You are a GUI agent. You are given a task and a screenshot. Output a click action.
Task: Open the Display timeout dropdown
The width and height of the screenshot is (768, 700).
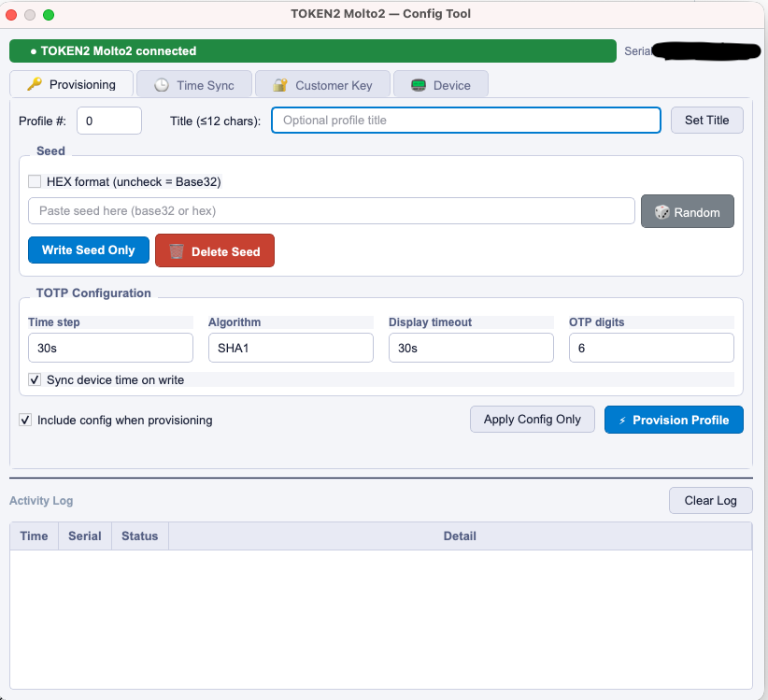pos(471,348)
